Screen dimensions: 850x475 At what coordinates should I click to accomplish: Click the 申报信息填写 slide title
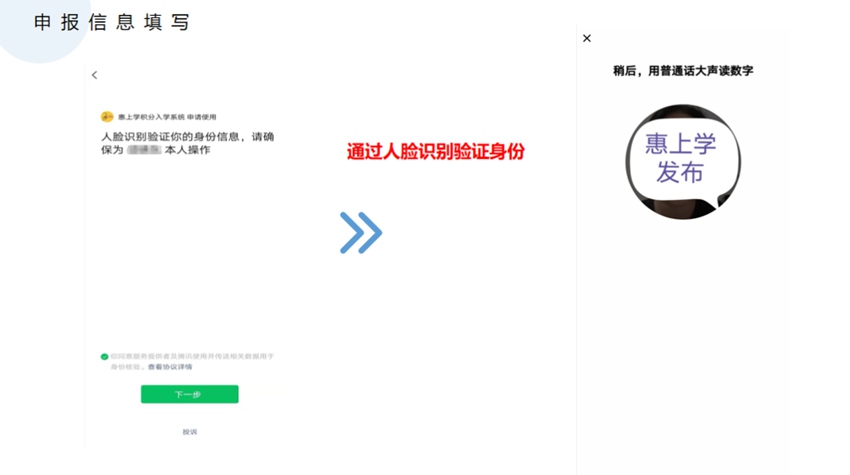pos(111,22)
